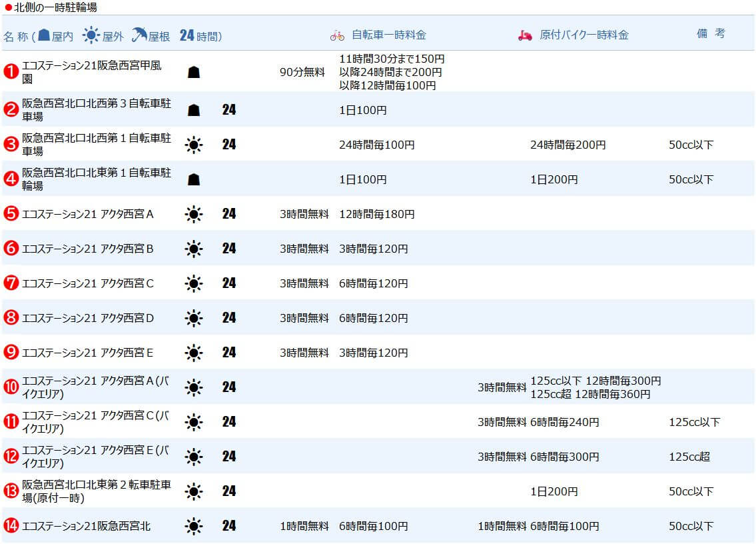
Task: Click 自転車一時料金 column header
Action: pos(388,35)
